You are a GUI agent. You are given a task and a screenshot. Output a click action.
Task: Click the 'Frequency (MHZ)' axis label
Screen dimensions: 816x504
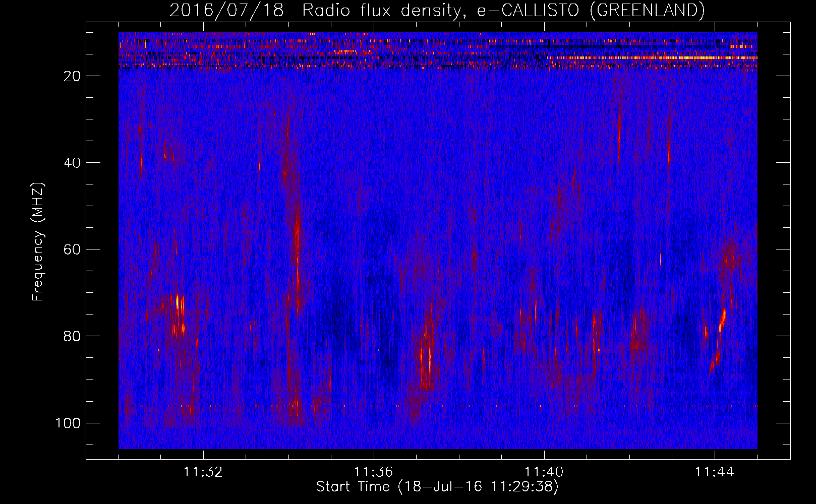38,242
